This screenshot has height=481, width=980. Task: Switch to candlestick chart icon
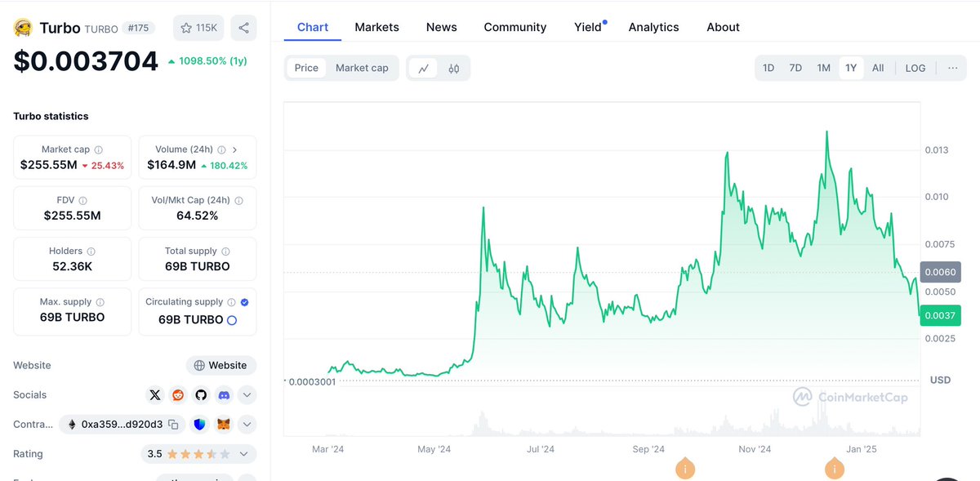click(x=453, y=69)
